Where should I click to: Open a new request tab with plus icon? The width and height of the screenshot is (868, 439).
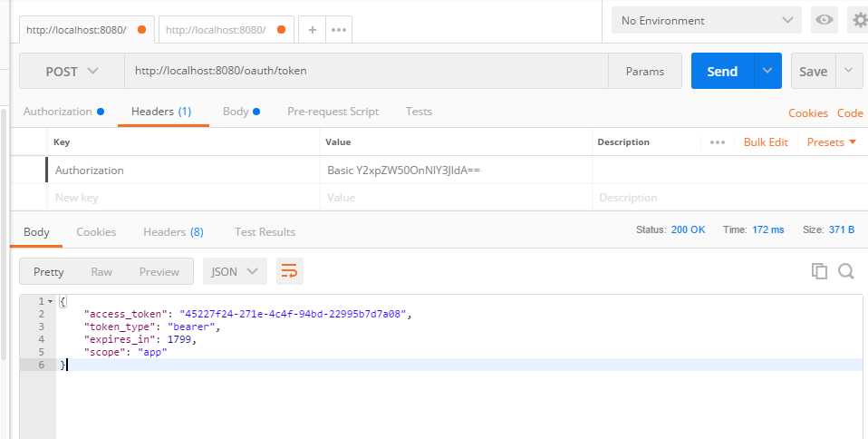(313, 30)
